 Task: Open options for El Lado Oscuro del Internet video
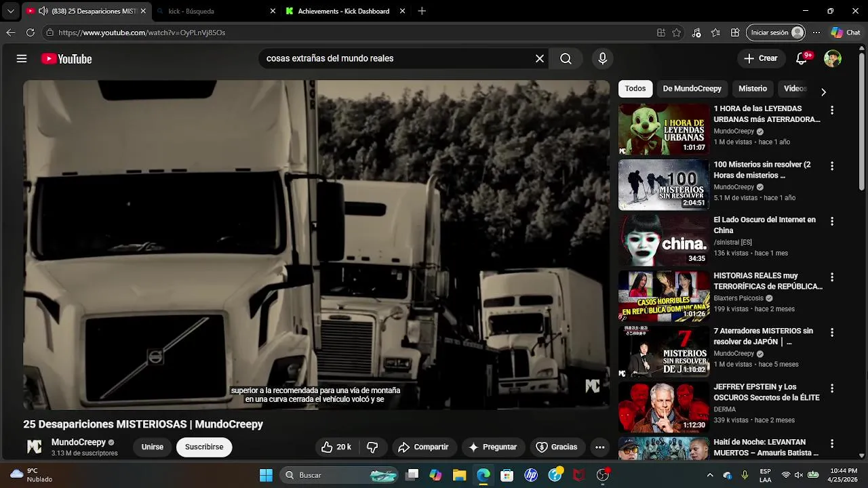(x=832, y=221)
